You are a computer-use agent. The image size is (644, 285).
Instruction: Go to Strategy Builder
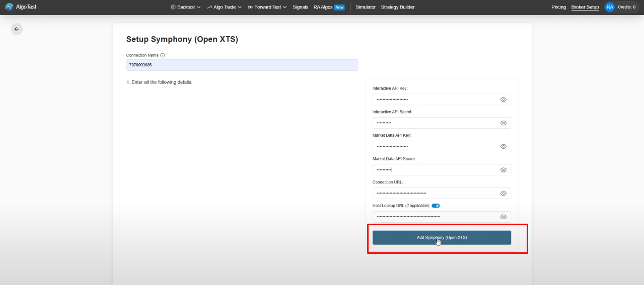coord(398,7)
